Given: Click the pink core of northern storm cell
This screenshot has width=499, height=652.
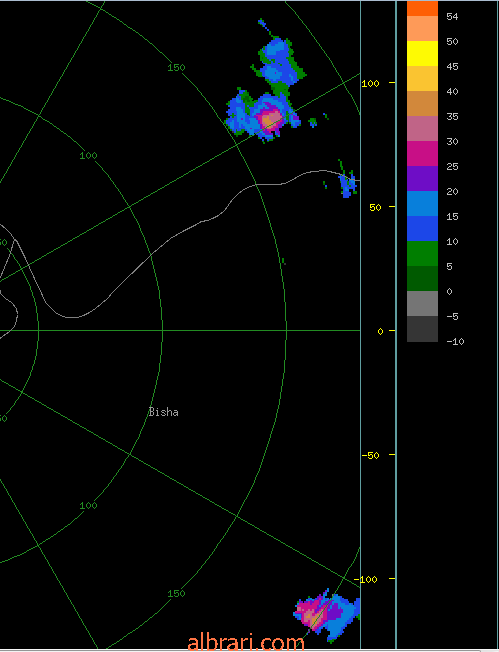Looking at the screenshot, I should (269, 120).
